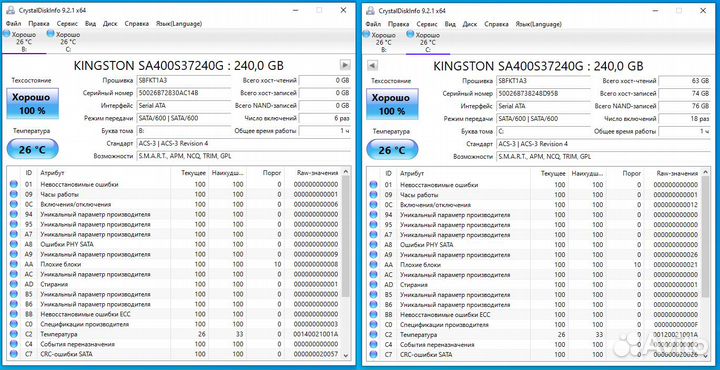Click serial number field 50026B738248D95B

(x=544, y=93)
